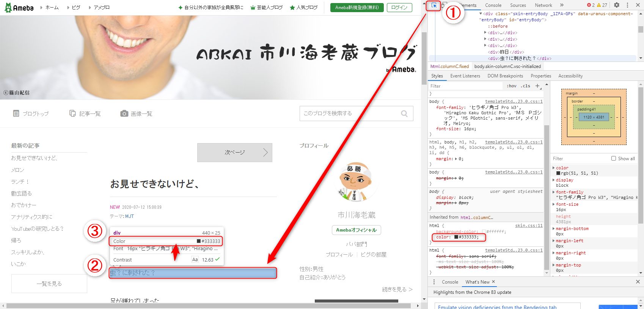This screenshot has width=644, height=309.
Task: Toggle the :hov element state button
Action: click(x=512, y=86)
